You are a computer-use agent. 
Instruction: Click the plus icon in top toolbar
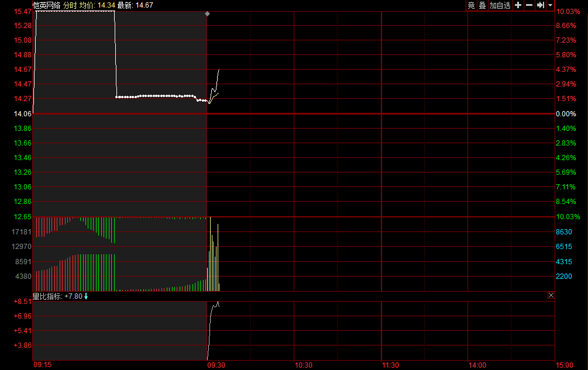coord(518,5)
